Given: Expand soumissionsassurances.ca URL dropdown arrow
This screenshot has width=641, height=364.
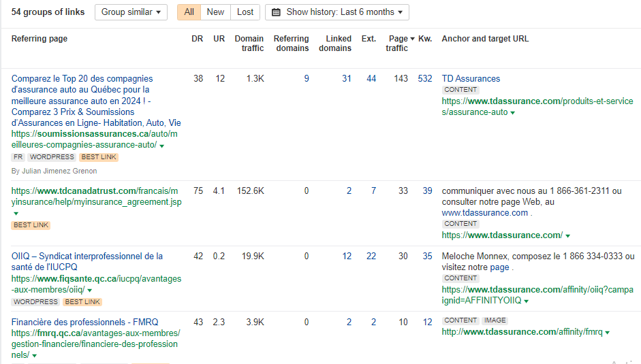Looking at the screenshot, I should (162, 146).
